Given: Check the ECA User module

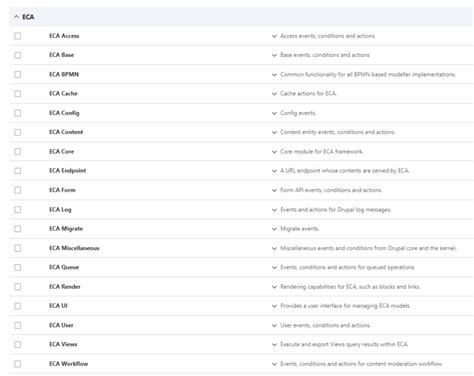Looking at the screenshot, I should 18,325.
